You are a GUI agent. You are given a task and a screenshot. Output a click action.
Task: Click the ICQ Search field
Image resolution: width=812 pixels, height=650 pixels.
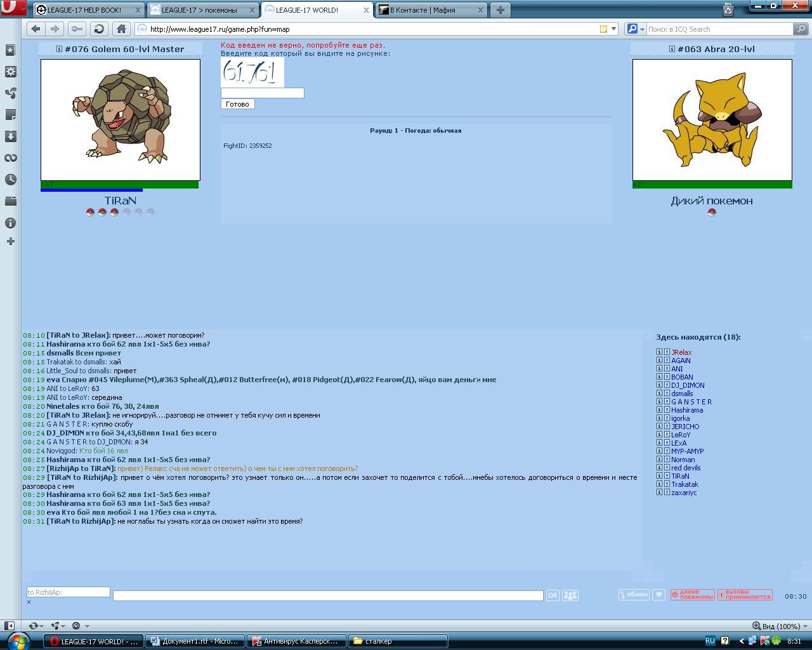(719, 29)
